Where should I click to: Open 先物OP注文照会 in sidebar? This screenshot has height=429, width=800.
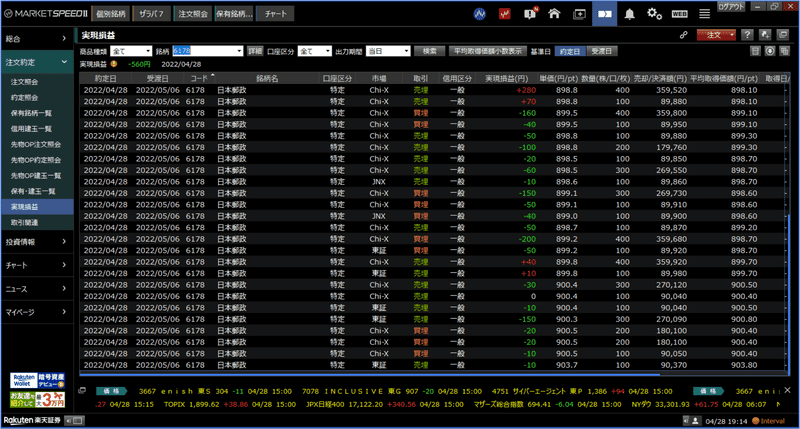pos(36,144)
